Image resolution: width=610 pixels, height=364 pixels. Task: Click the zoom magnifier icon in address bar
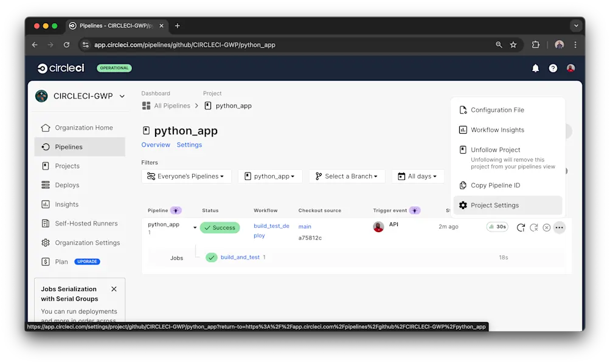click(x=499, y=45)
